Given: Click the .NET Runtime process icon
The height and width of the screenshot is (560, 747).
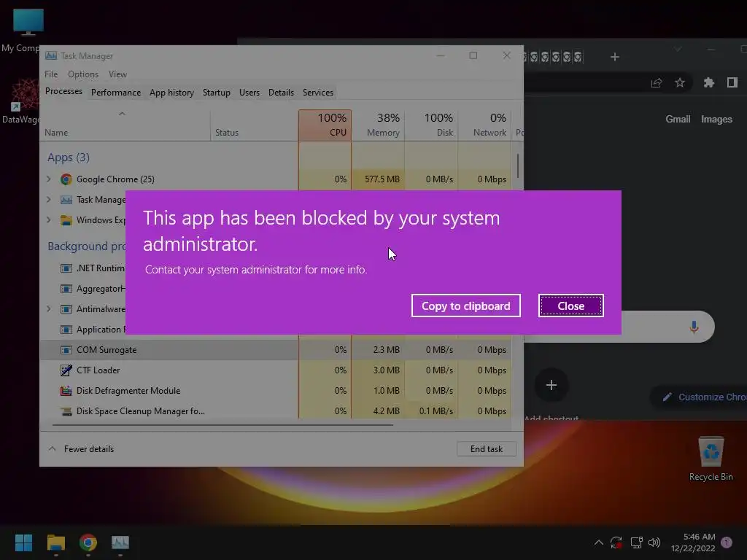Looking at the screenshot, I should coord(66,268).
